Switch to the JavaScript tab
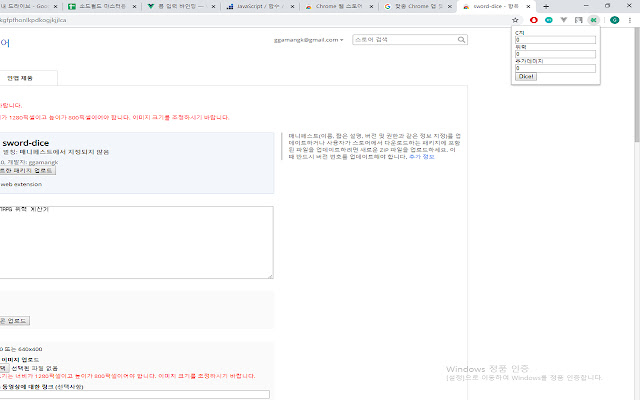This screenshot has width=640, height=400. [x=260, y=7]
